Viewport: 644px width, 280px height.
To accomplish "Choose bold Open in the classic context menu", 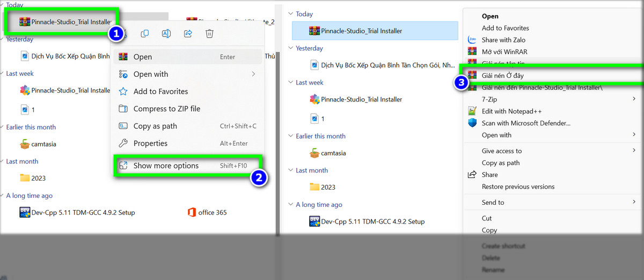I will (490, 17).
